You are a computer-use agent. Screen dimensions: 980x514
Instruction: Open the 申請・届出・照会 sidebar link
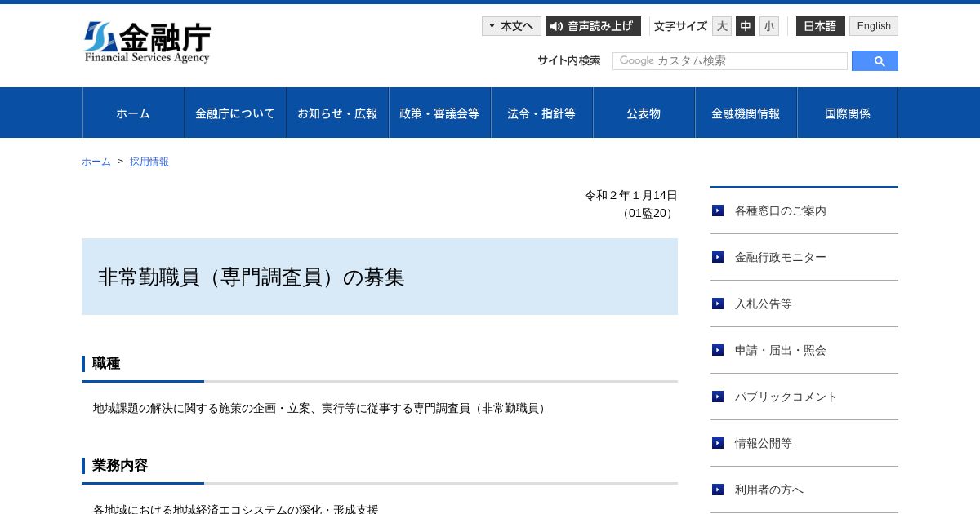781,350
